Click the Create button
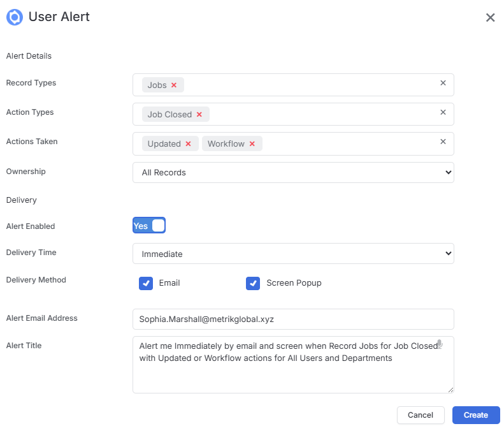 pos(476,415)
